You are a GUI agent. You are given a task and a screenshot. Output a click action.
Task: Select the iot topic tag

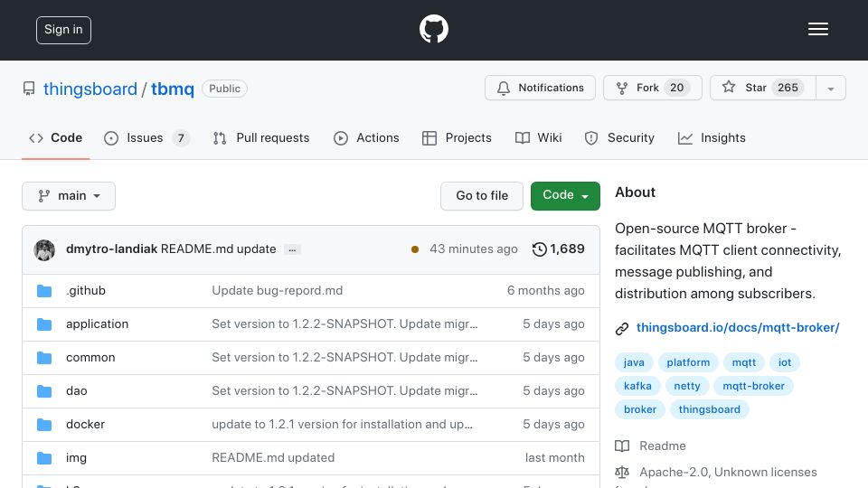(785, 362)
